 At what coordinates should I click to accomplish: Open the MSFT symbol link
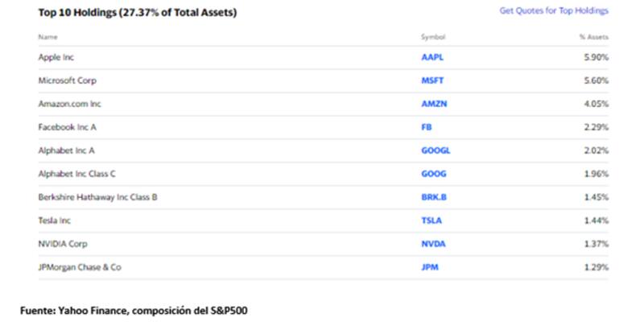(432, 81)
